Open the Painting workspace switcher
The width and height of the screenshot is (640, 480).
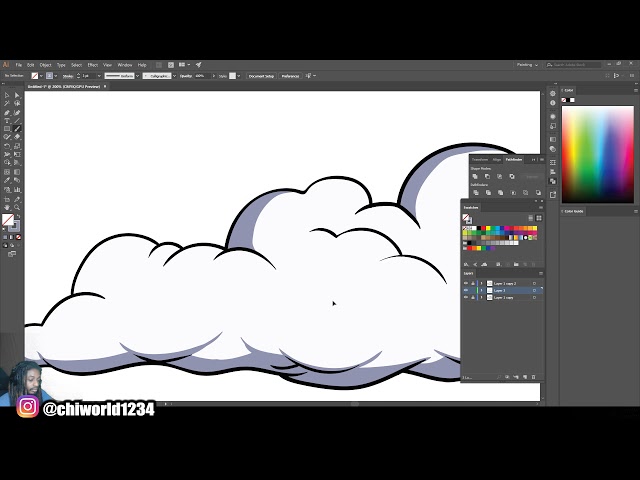527,64
